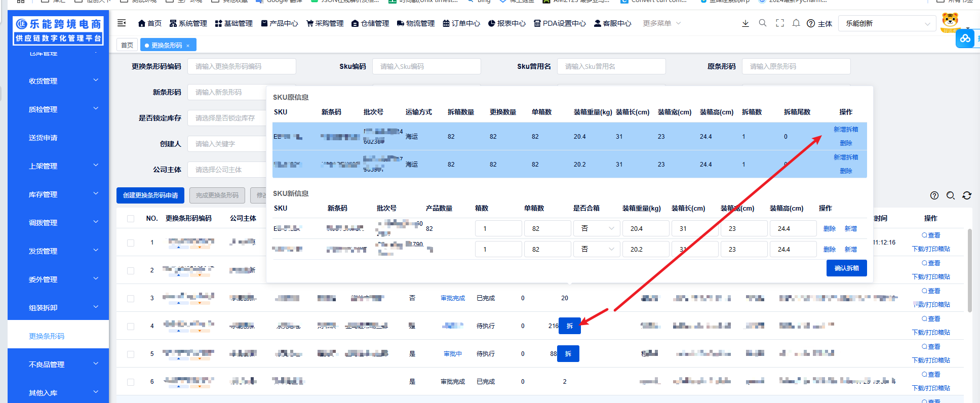This screenshot has height=403, width=980.
Task: Open the 乐能创新 company selector dropdown
Action: point(887,23)
